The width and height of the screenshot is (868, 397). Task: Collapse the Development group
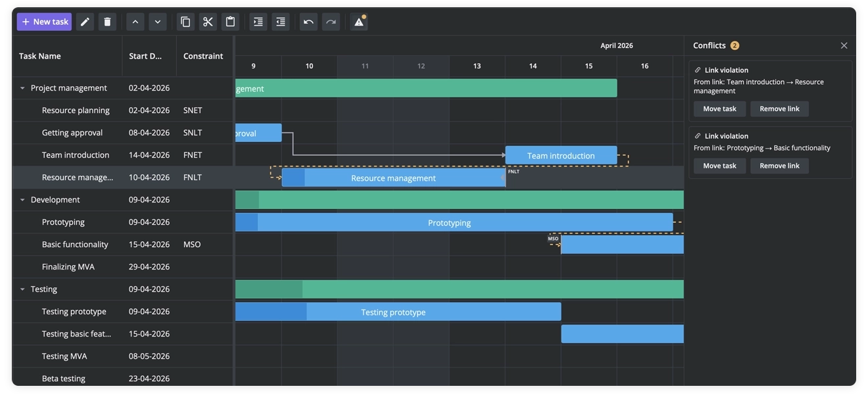click(22, 200)
